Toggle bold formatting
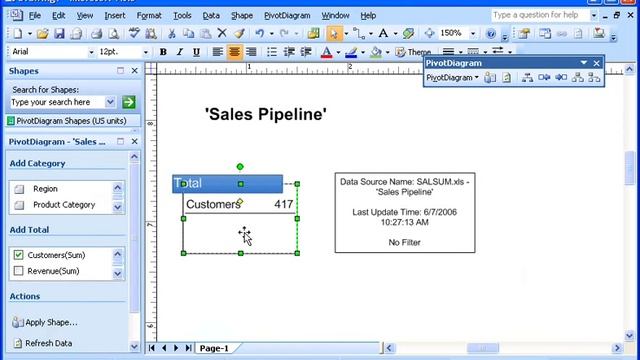 coord(163,52)
